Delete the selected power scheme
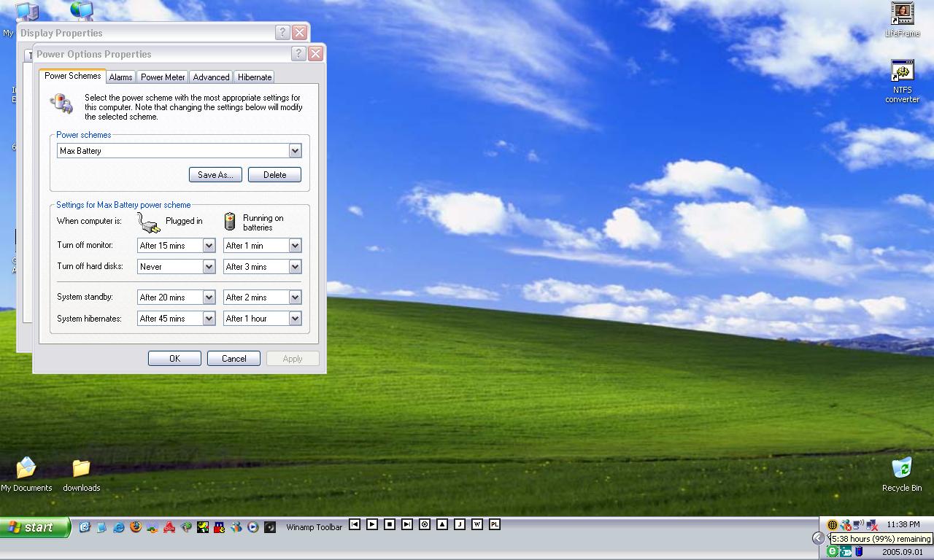The height and width of the screenshot is (560, 934). (274, 175)
